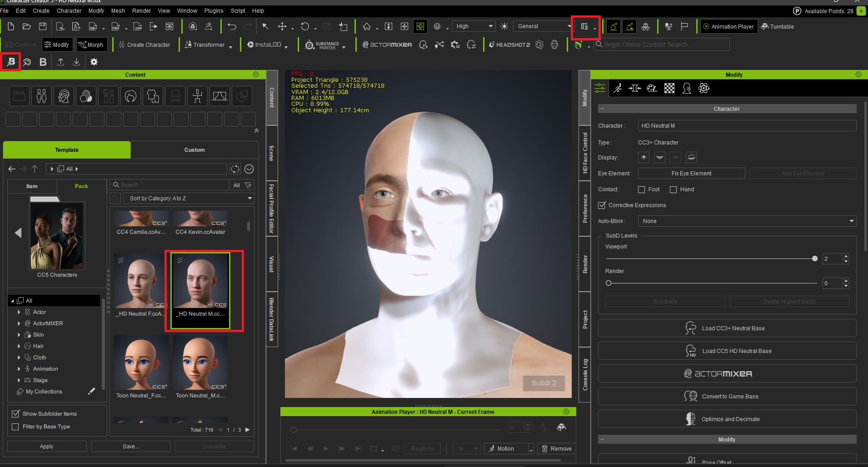
Task: Open the Plugins menu
Action: [214, 10]
